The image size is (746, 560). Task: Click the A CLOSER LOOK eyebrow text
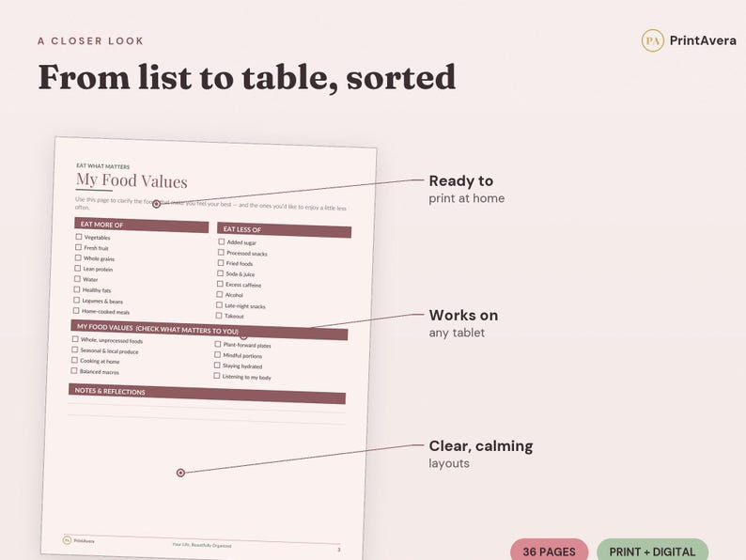tap(90, 41)
